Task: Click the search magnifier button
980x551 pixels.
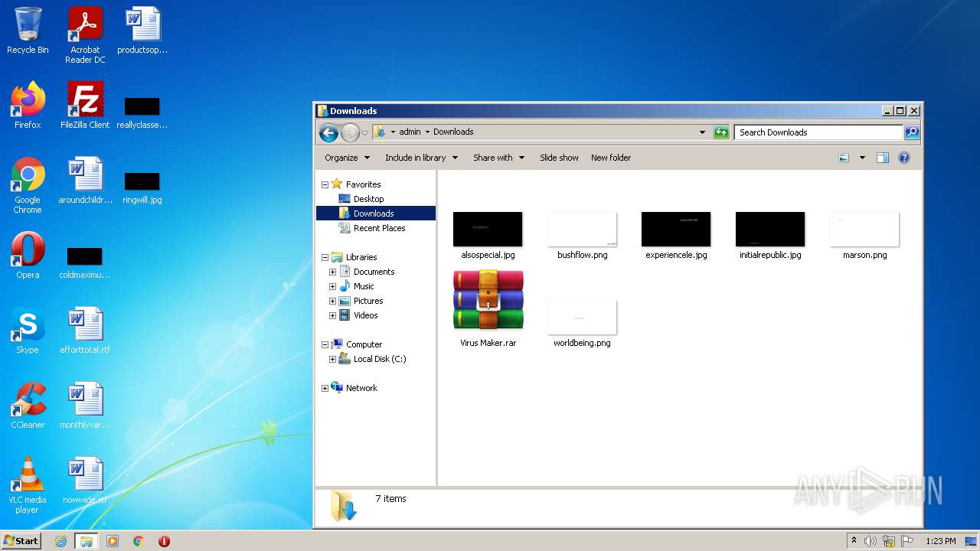Action: tap(911, 132)
